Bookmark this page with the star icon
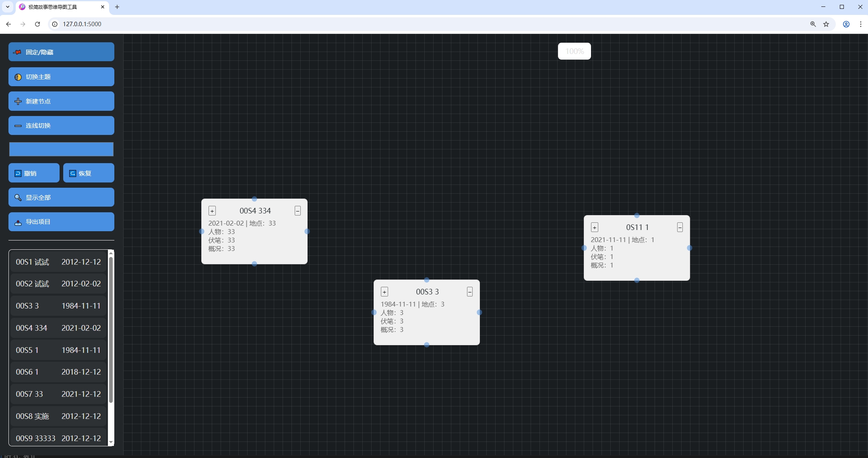 (x=826, y=24)
